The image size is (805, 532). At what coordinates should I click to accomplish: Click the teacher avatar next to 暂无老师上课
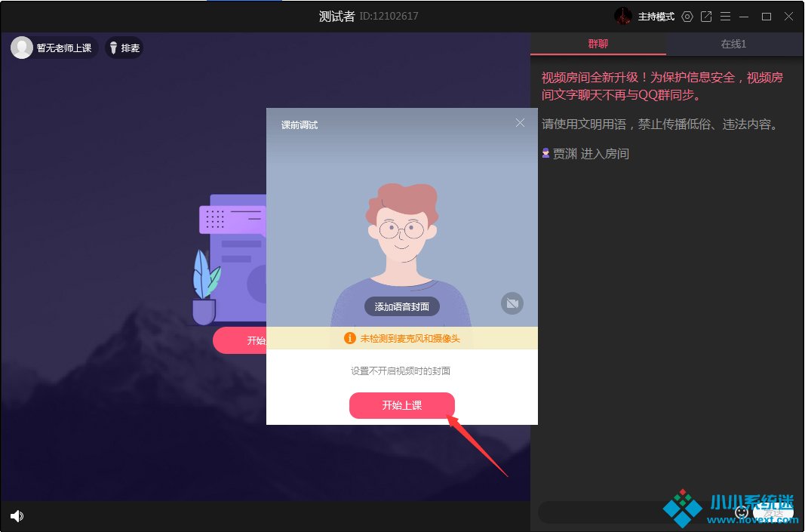[x=22, y=48]
